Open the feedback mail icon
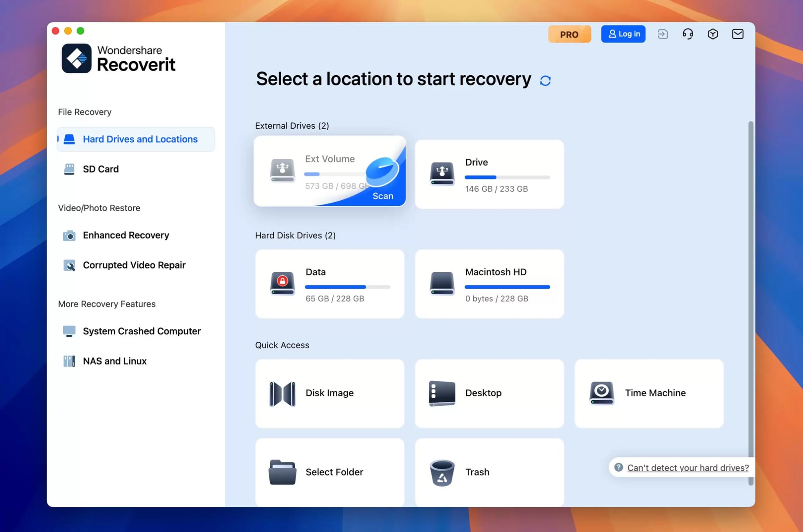 pyautogui.click(x=738, y=34)
